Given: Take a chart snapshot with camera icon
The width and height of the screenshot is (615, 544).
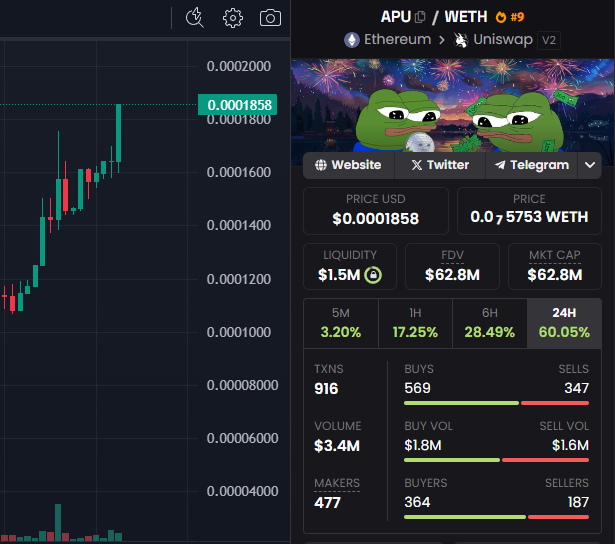Looking at the screenshot, I should pyautogui.click(x=270, y=18).
